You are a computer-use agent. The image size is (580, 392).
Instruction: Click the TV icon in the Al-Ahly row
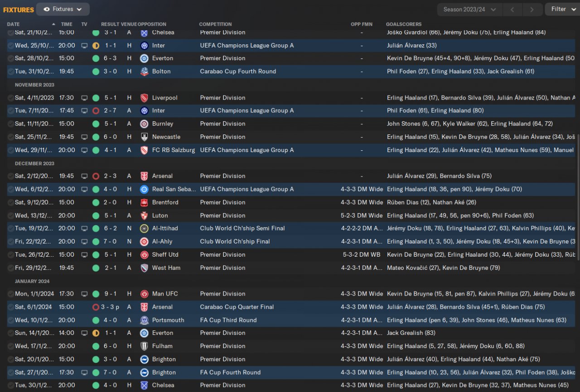pyautogui.click(x=84, y=242)
